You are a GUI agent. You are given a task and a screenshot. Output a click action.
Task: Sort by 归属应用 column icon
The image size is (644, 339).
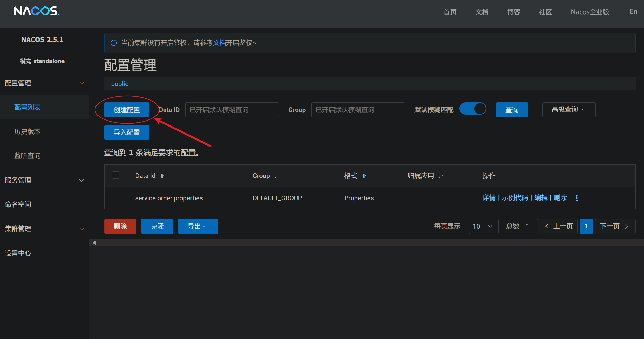(x=440, y=176)
